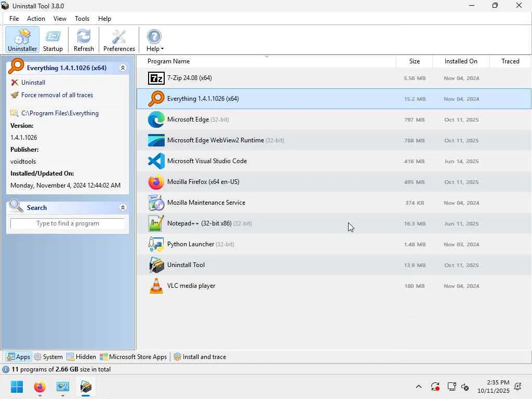Screen dimensions: 532x399
Task: Open the Action menu
Action: click(36, 19)
